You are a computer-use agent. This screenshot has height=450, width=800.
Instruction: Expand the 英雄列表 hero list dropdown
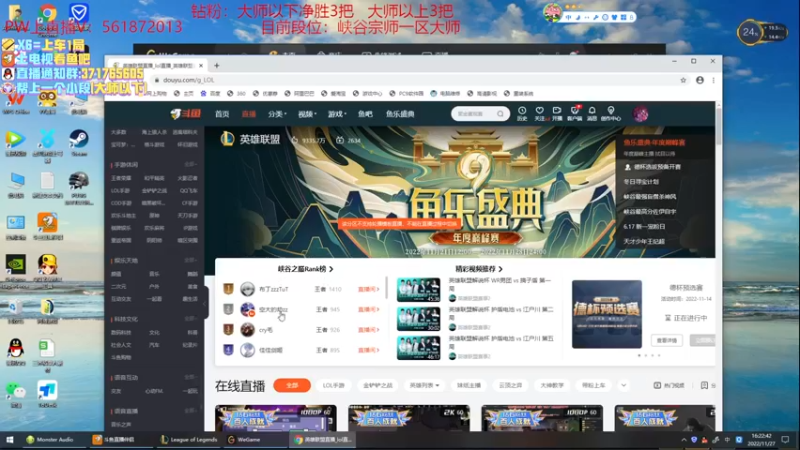[424, 385]
